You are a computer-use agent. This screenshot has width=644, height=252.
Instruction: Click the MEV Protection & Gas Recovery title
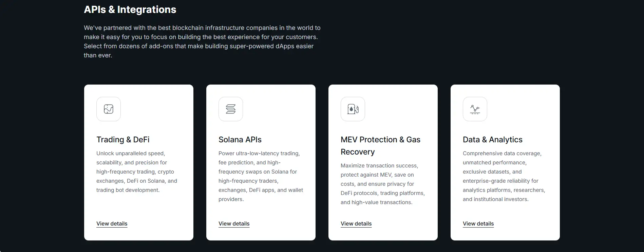[380, 145]
